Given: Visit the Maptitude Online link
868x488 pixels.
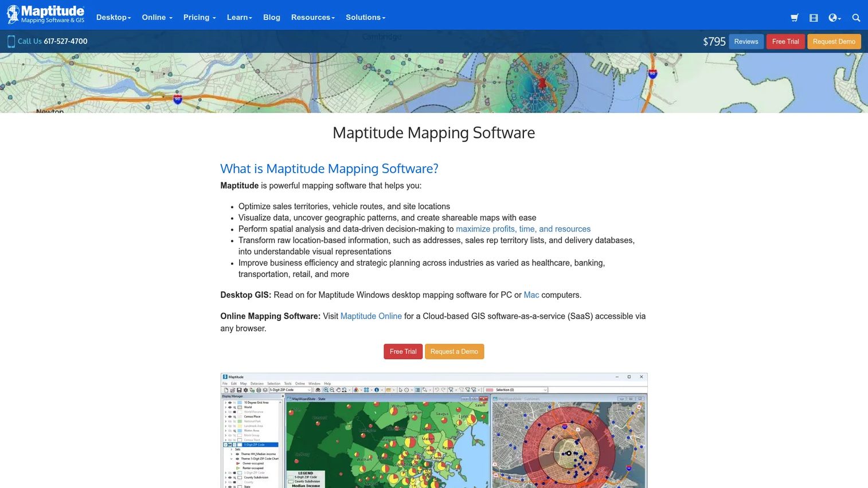Looking at the screenshot, I should coord(371,316).
